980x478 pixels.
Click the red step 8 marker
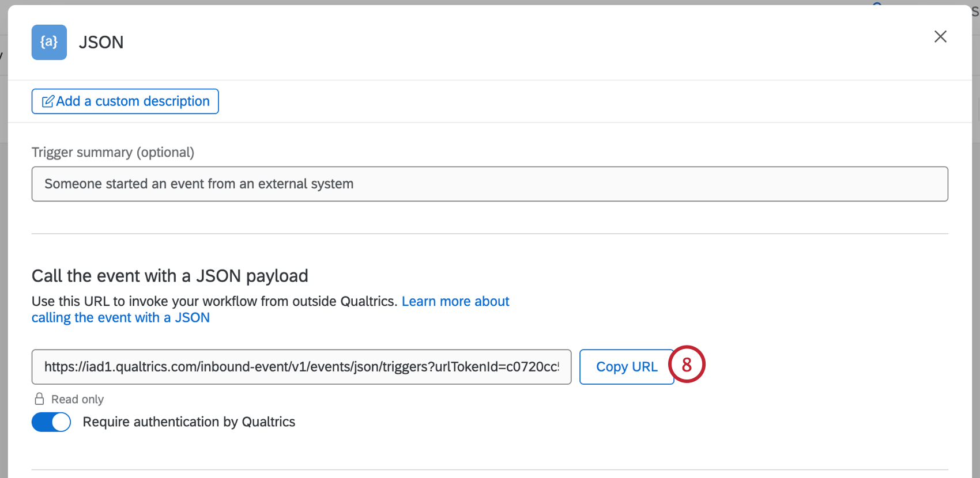[687, 365]
